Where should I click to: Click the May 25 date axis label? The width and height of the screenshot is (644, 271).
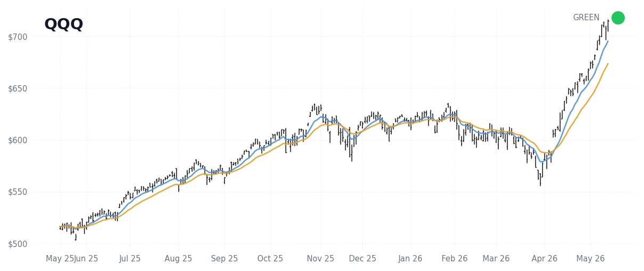60,259
